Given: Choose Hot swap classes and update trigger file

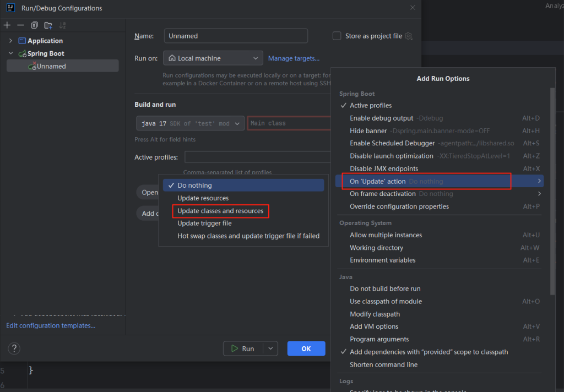Looking at the screenshot, I should click(x=243, y=236).
